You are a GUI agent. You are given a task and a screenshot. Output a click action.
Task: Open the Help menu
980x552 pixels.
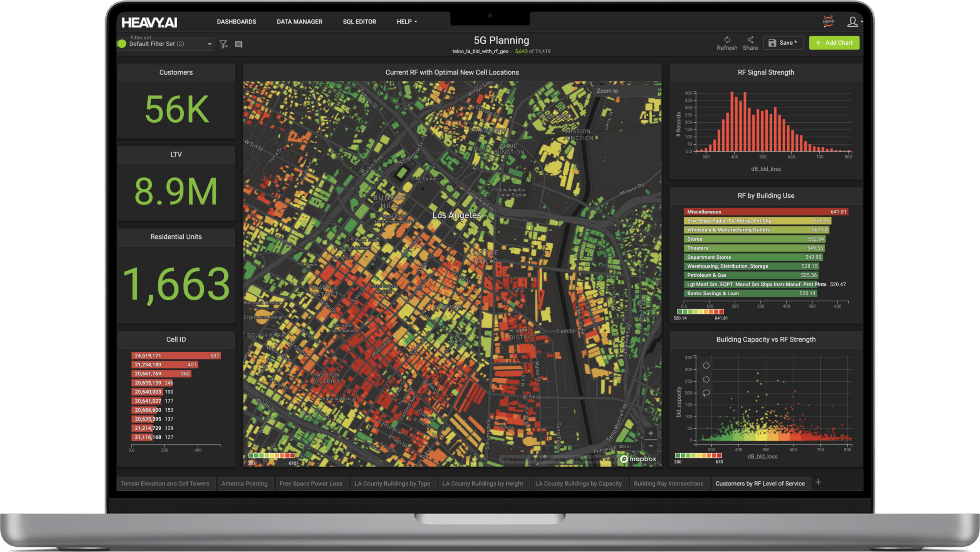(x=407, y=22)
